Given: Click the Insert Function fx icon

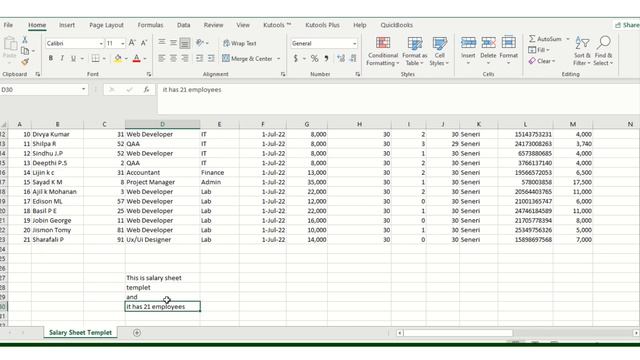Looking at the screenshot, I should click(x=146, y=89).
